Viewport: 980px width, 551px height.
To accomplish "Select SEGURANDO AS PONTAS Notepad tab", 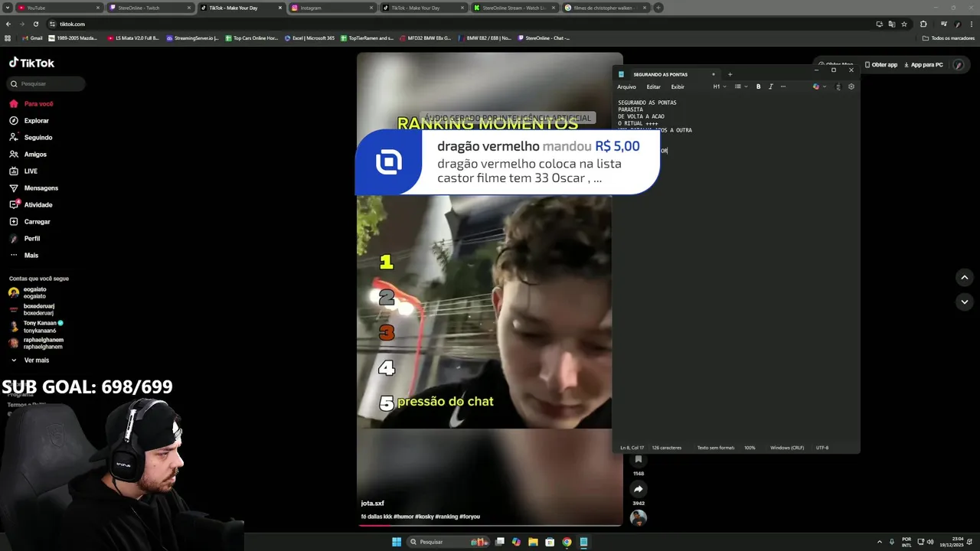I will 666,74.
